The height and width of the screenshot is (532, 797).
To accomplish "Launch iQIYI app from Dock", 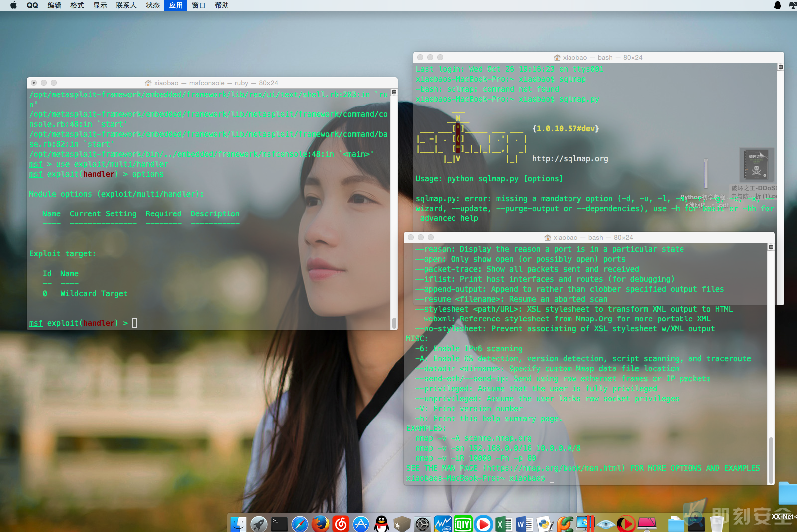I will [463, 524].
